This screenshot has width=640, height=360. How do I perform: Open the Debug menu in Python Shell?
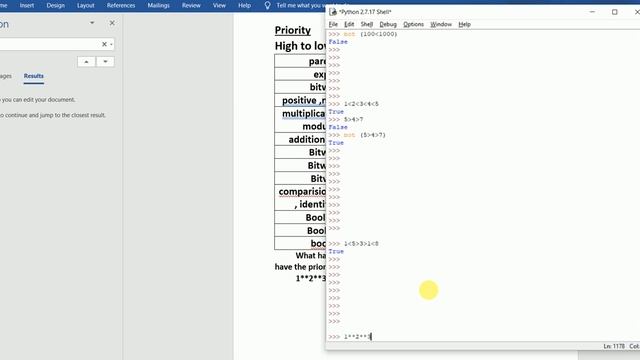click(x=388, y=24)
